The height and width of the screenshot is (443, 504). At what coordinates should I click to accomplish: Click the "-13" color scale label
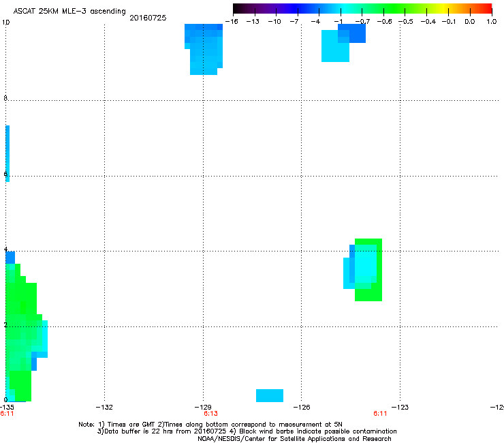(253, 22)
